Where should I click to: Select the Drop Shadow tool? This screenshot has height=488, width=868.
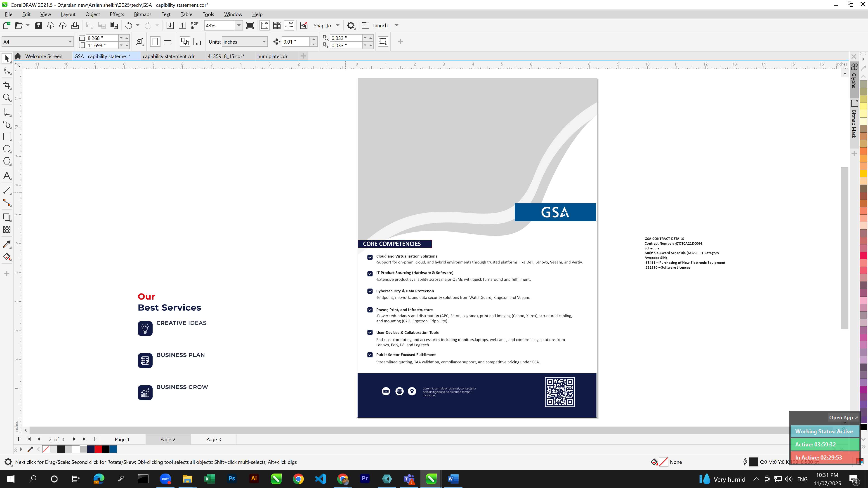click(x=7, y=217)
